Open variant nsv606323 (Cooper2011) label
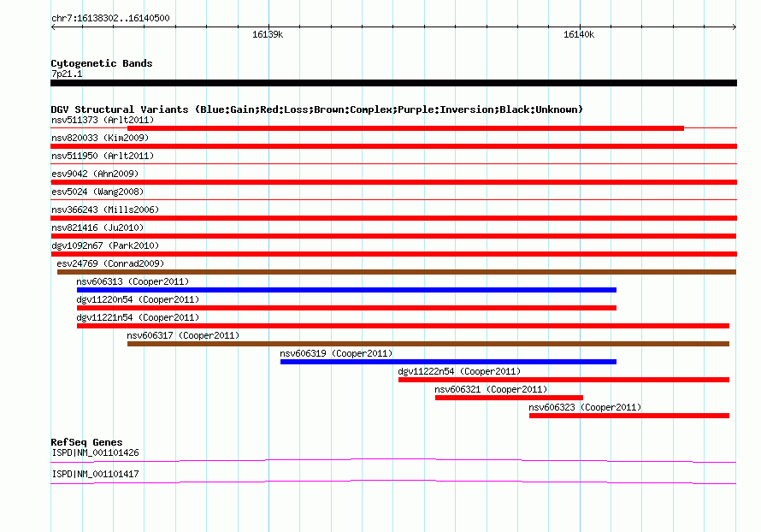Image resolution: width=761 pixels, height=532 pixels. pyautogui.click(x=585, y=407)
